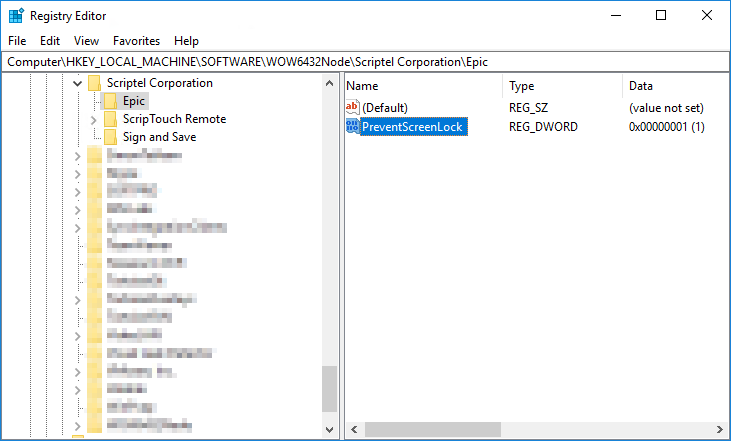Select the PreventScreenLock value name
This screenshot has width=731, height=441.
click(413, 127)
